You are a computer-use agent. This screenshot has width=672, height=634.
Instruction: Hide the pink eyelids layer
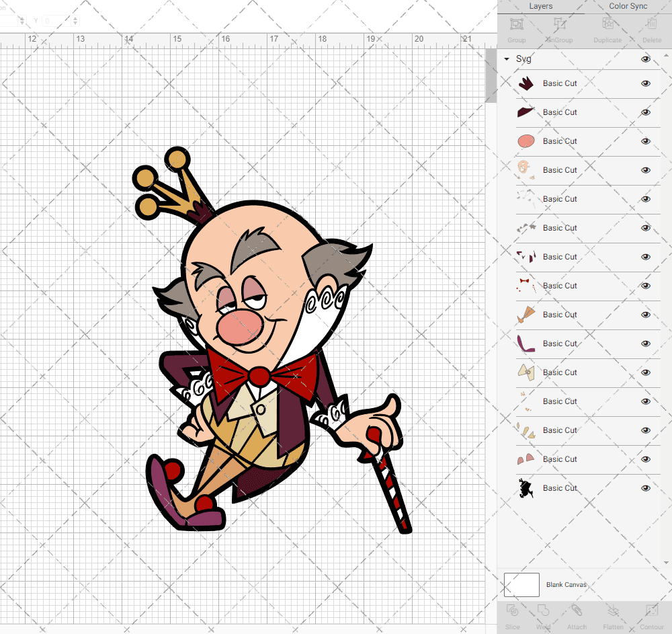tap(645, 459)
